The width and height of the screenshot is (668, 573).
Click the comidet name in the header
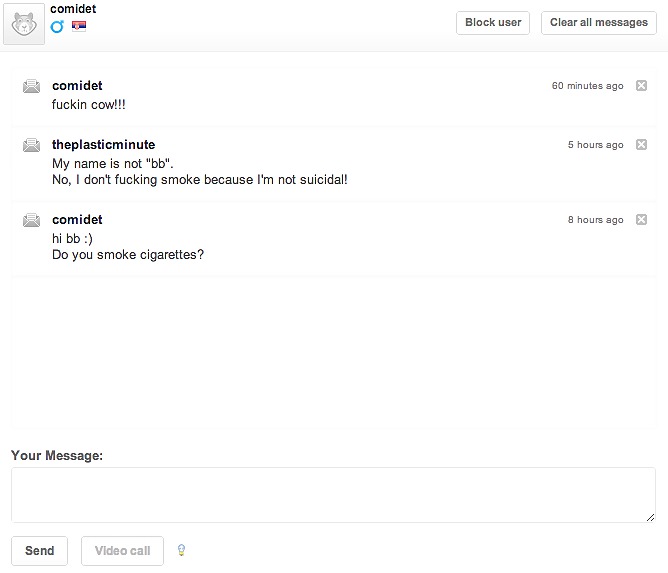(73, 9)
